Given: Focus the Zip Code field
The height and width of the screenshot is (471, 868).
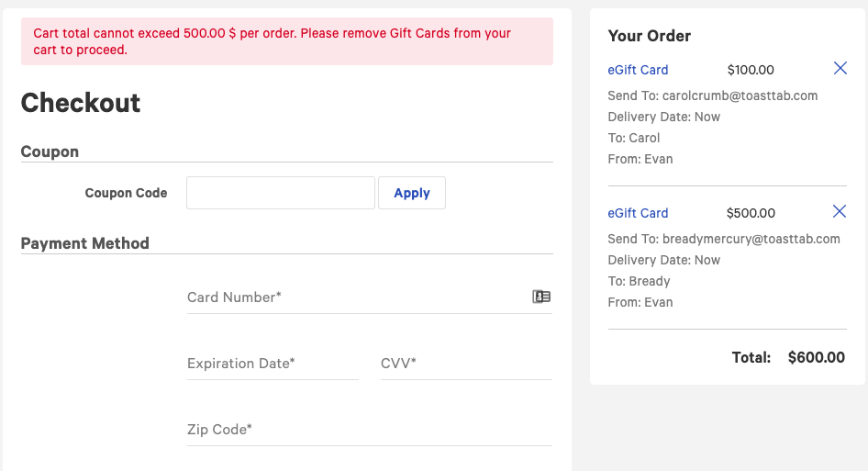Looking at the screenshot, I should (x=369, y=430).
